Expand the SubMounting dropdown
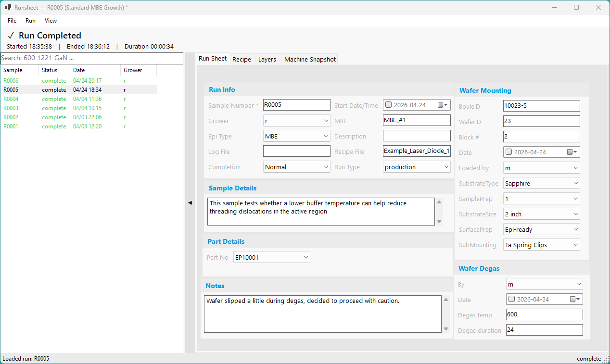This screenshot has height=364, width=610. pyautogui.click(x=542, y=245)
